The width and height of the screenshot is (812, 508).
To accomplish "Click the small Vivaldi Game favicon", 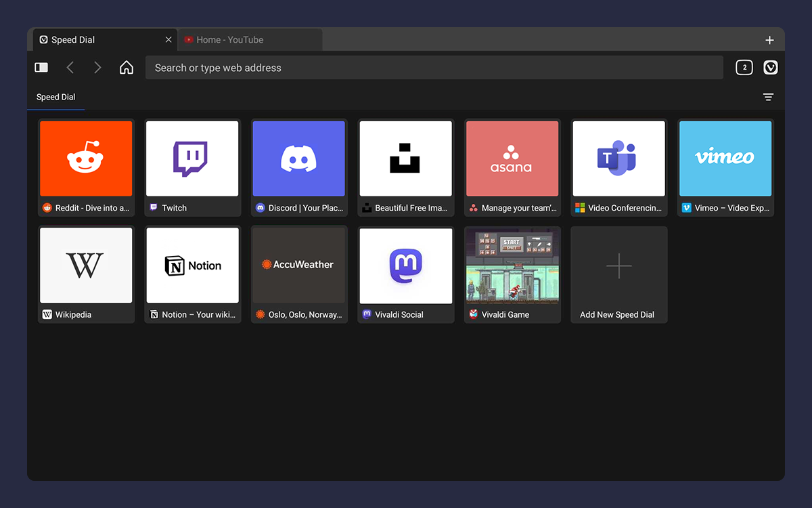I will pos(474,314).
